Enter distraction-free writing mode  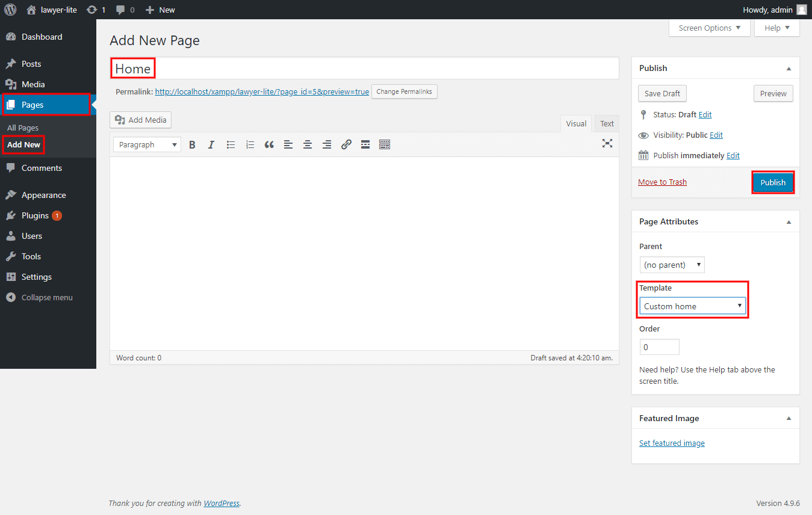coord(607,143)
